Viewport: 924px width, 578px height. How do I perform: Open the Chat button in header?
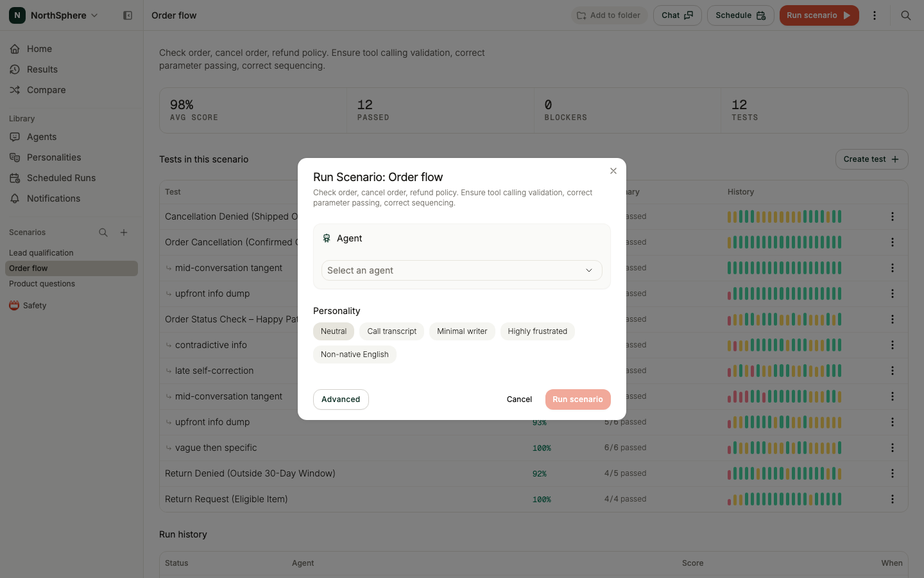click(x=678, y=15)
